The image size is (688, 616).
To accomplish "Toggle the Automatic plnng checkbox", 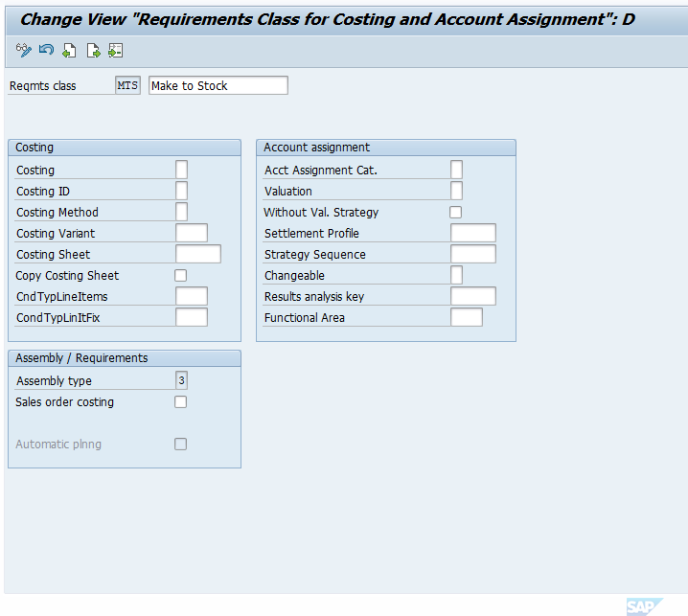I will tap(180, 444).
